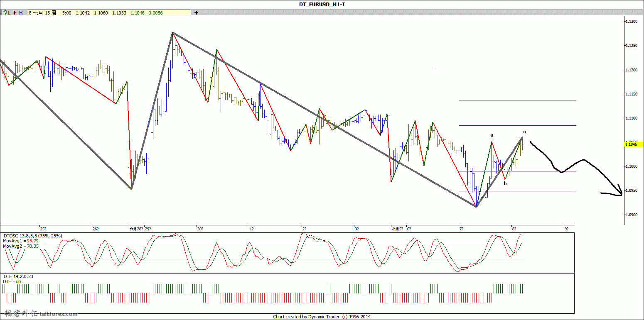Click the low value 1.1033 in the data bar

click(x=119, y=13)
